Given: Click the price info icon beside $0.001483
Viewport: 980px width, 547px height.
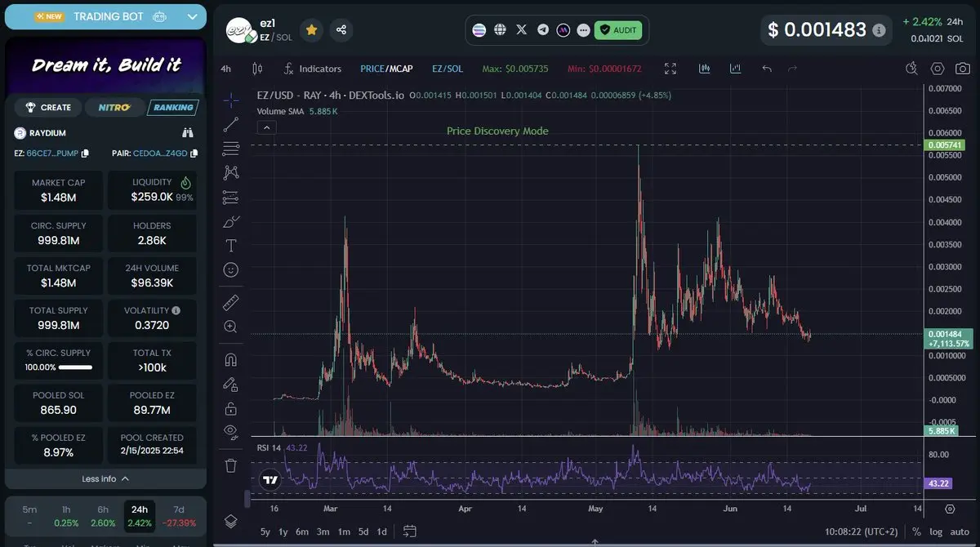Looking at the screenshot, I should [x=879, y=30].
